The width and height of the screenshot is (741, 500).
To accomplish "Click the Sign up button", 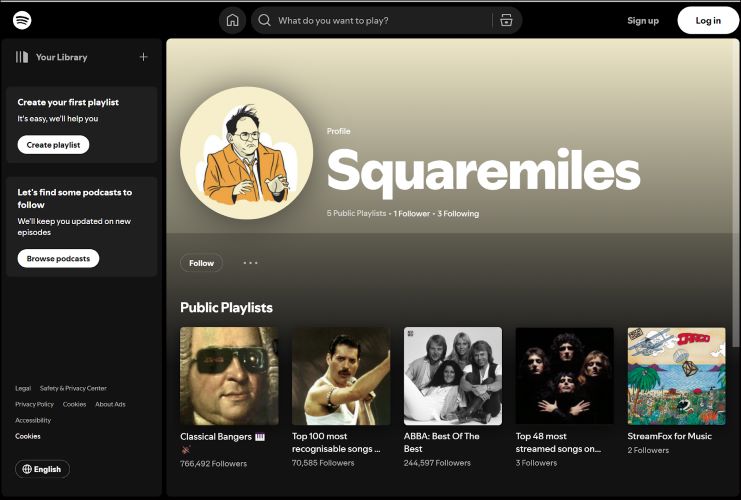I will coord(643,20).
